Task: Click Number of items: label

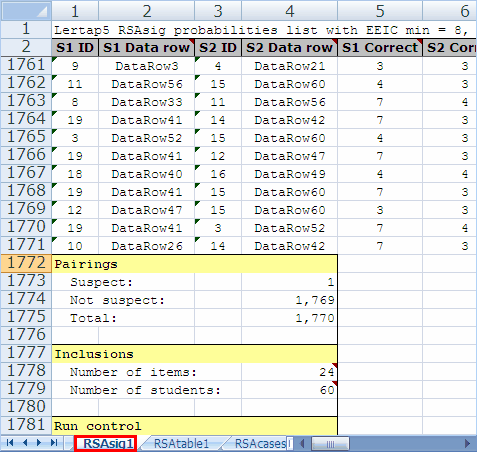Action: coord(133,372)
